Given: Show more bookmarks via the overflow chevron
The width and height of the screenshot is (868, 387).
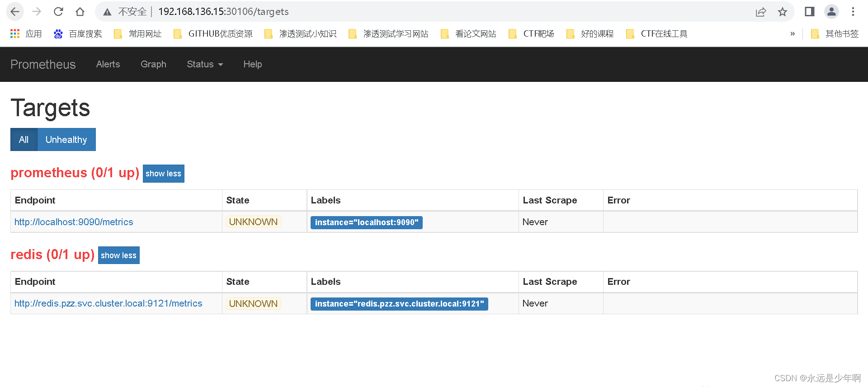Looking at the screenshot, I should tap(793, 34).
